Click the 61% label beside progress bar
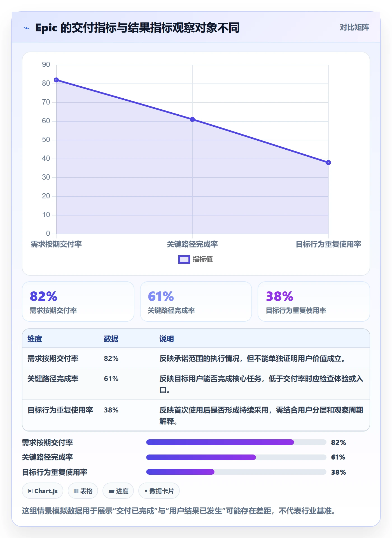This screenshot has height=538, width=392. pyautogui.click(x=338, y=457)
